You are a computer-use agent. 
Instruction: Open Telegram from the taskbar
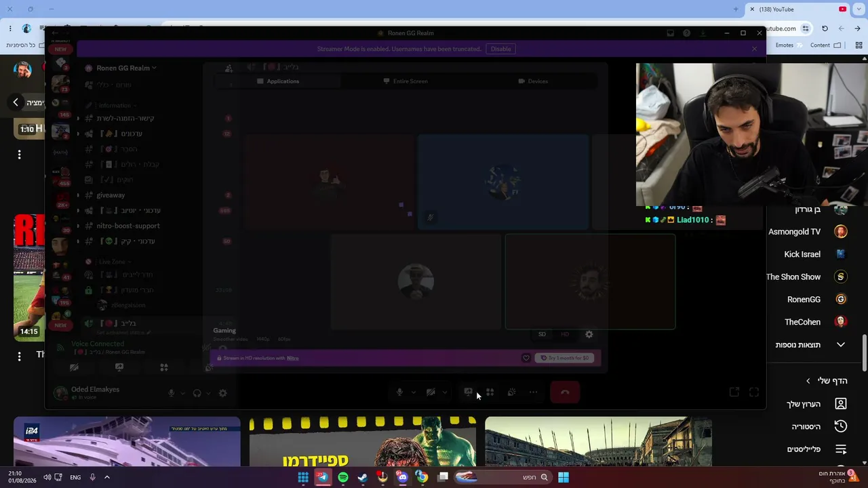click(323, 477)
